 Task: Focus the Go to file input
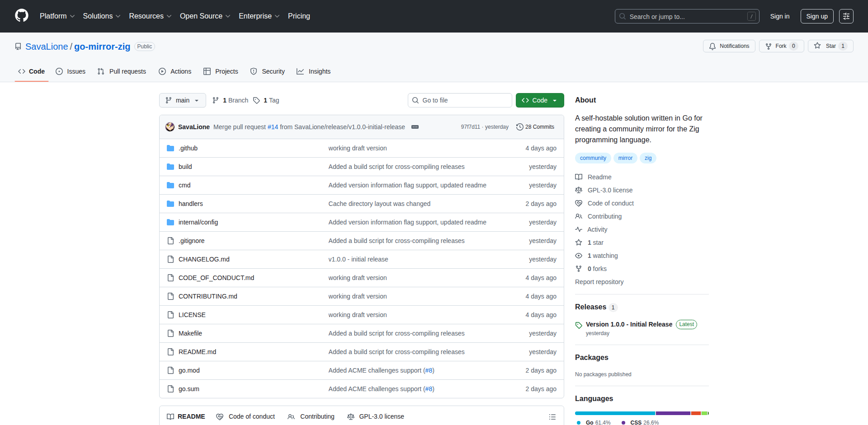coord(460,100)
